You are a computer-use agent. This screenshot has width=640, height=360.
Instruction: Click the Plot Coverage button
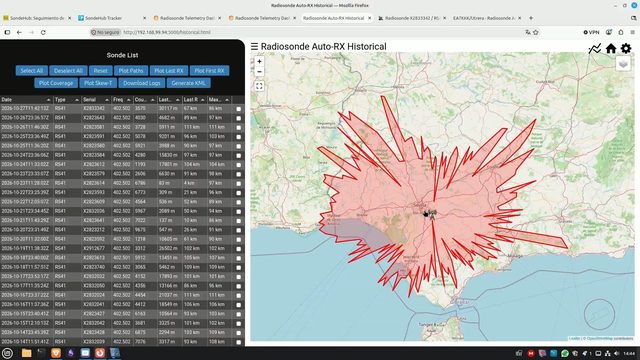pos(56,83)
